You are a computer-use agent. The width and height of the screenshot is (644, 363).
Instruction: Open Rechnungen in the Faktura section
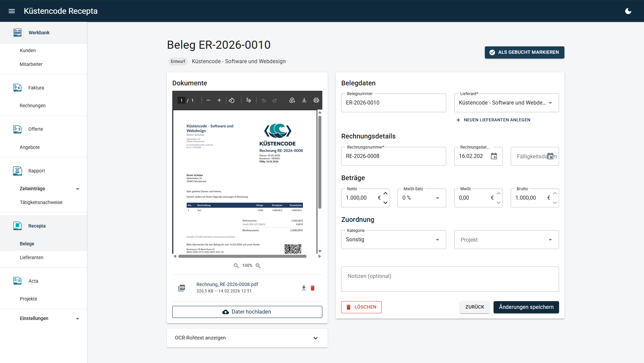click(x=32, y=105)
